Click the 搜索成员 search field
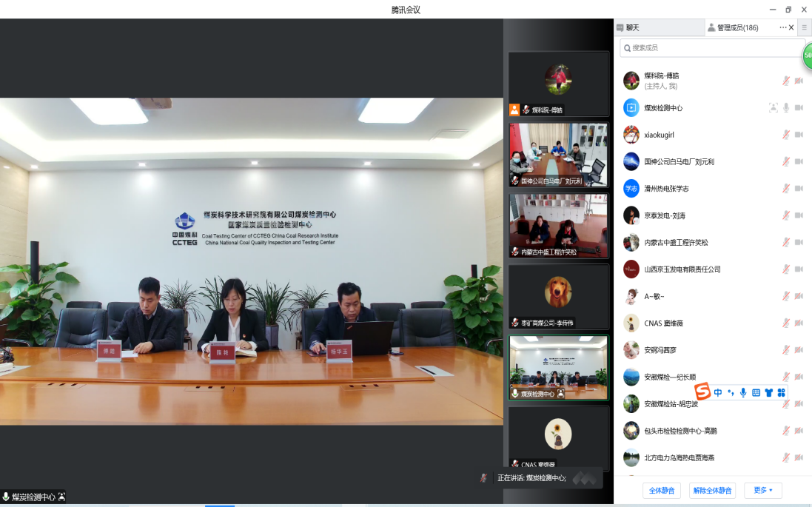The image size is (812, 507). [711, 47]
